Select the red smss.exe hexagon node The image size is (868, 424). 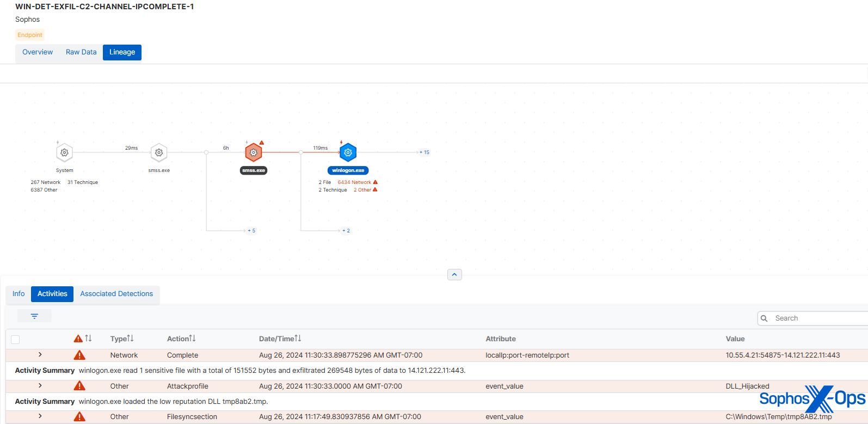[254, 152]
